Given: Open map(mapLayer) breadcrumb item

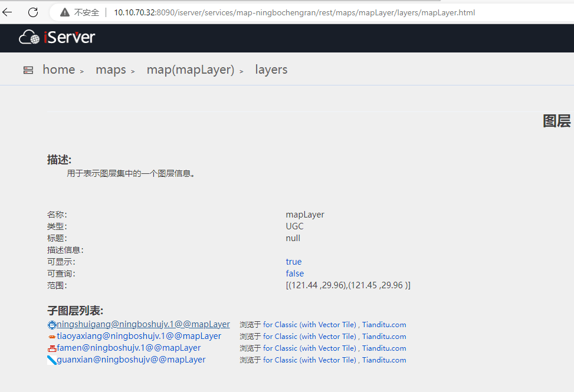Looking at the screenshot, I should click(191, 70).
